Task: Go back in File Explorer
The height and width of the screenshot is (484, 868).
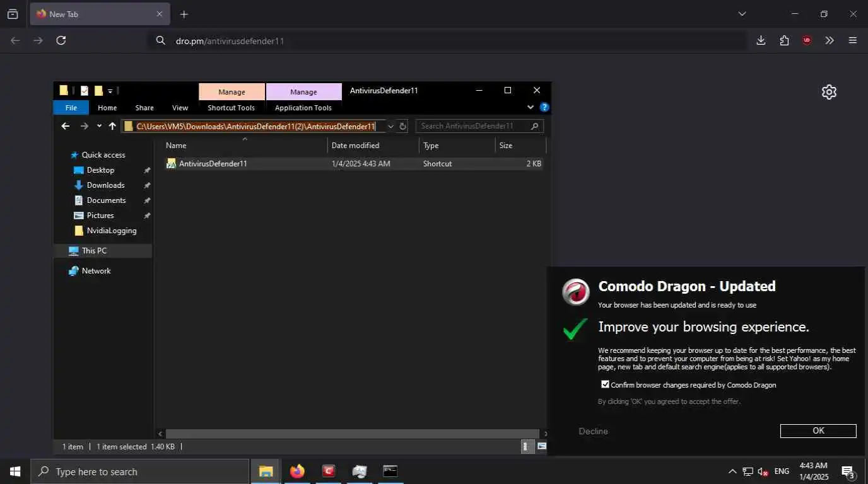Action: [x=66, y=126]
